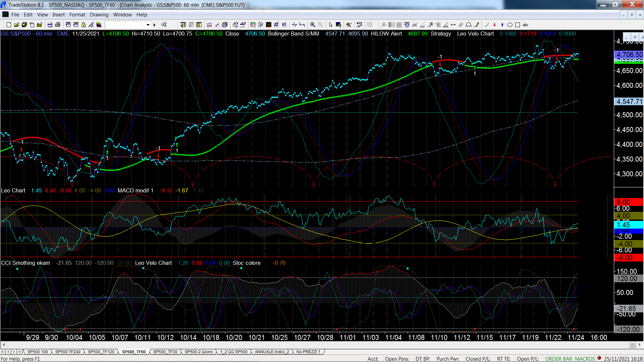Create a new document with the blank page icon

(x=9, y=25)
